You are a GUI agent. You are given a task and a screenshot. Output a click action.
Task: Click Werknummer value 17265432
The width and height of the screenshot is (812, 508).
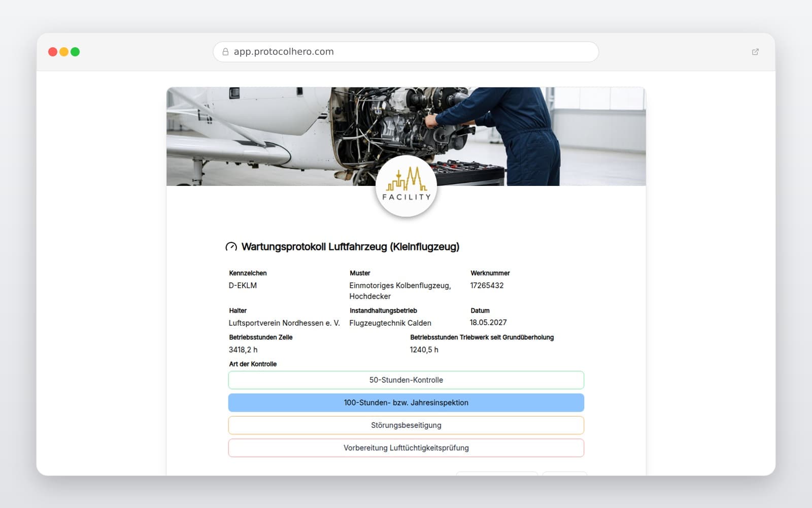(487, 285)
